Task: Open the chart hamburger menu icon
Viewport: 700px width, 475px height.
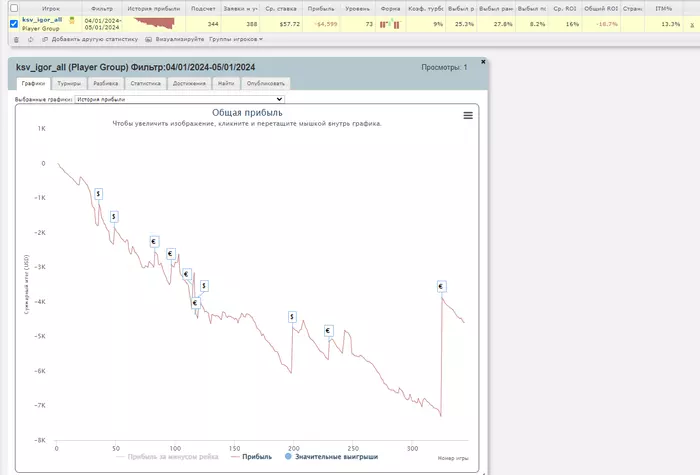Action: (468, 116)
